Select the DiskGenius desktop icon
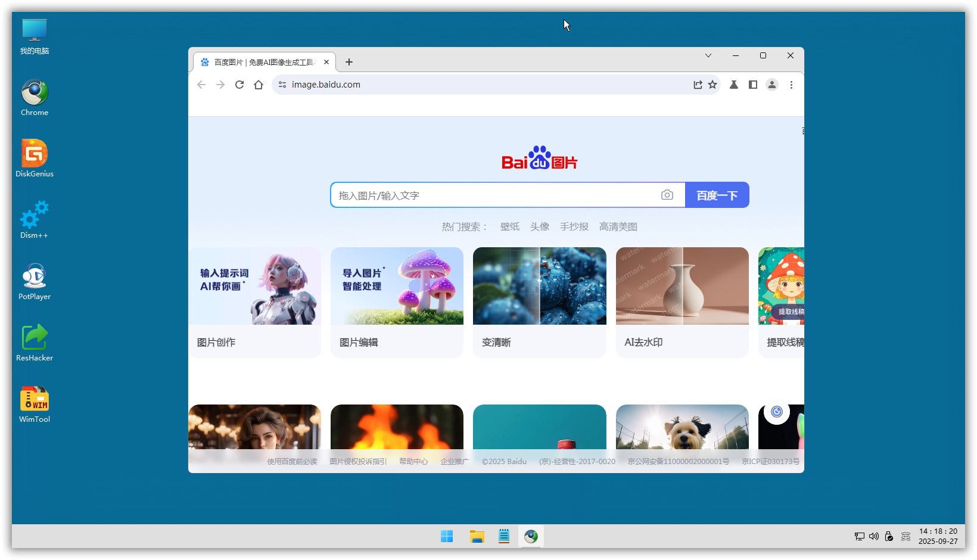Screen dimensions: 977x560 [35, 159]
